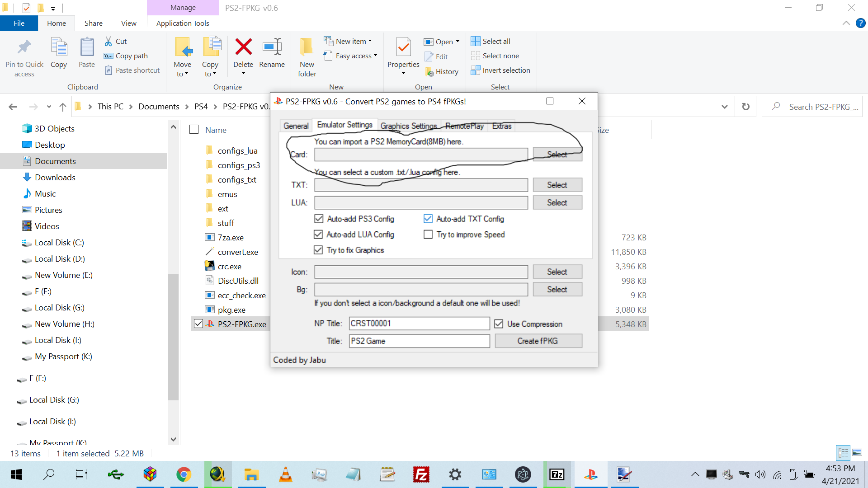
Task: Open FileZilla from the taskbar
Action: click(421, 474)
